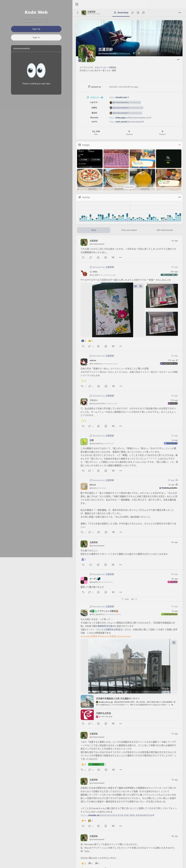186x868 pixels.
Task: Open the profile three-dot menu below banner
Action: coord(178,60)
